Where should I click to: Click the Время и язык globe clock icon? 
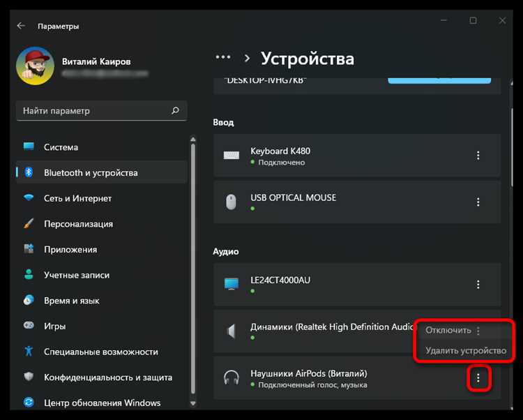pyautogui.click(x=29, y=300)
